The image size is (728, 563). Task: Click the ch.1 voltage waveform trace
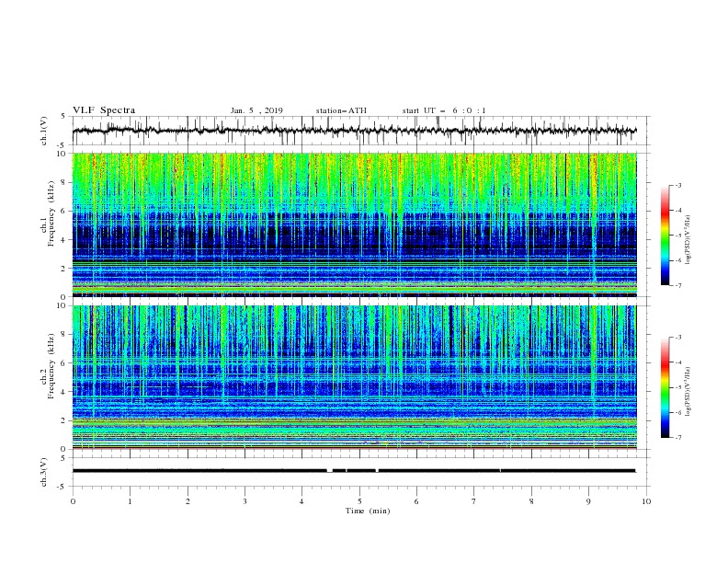[x=354, y=131]
